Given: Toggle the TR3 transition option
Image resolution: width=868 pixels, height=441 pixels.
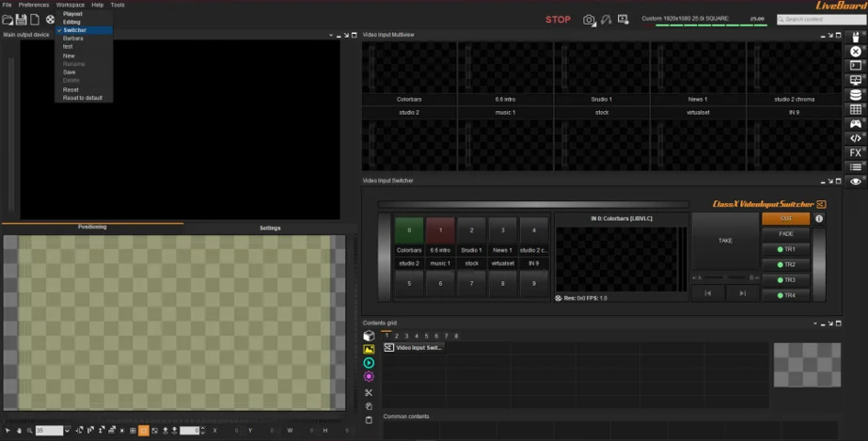Looking at the screenshot, I should click(x=785, y=280).
